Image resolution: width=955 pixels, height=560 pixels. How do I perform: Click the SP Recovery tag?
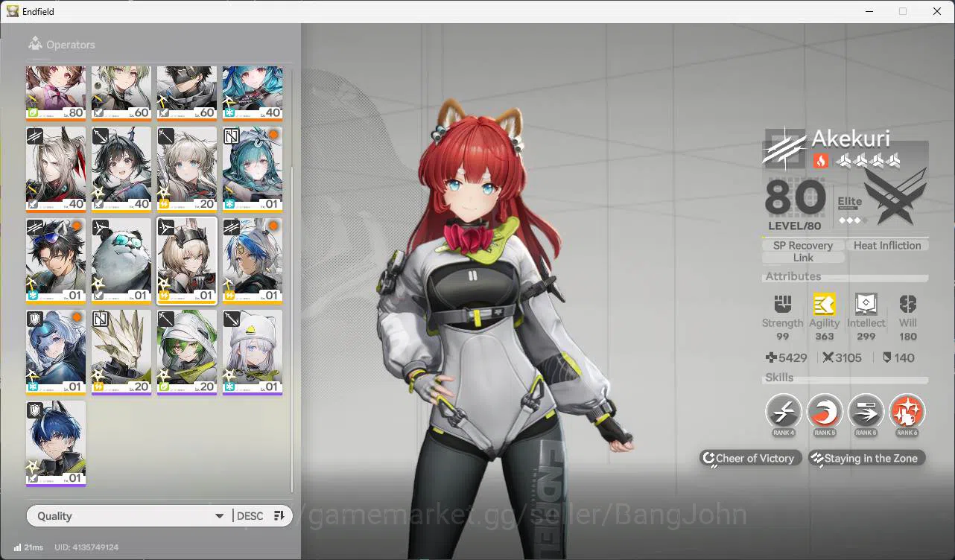[803, 245]
